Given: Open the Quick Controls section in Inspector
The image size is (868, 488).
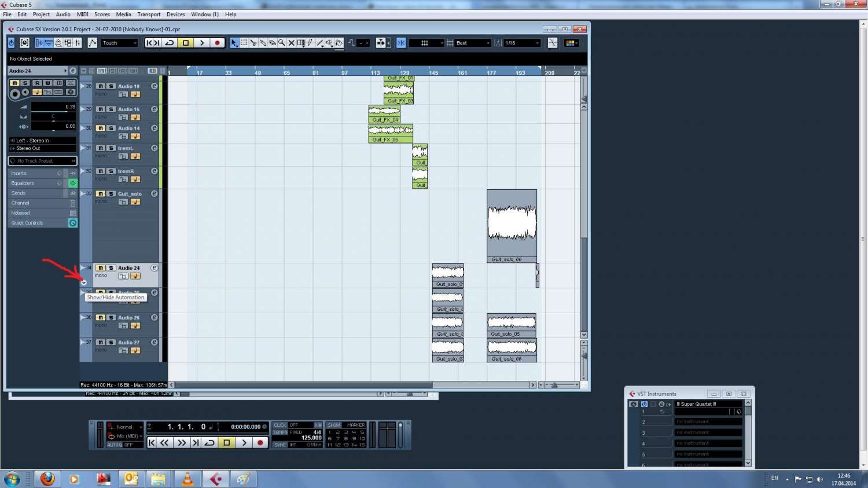Looking at the screenshot, I should (x=42, y=223).
